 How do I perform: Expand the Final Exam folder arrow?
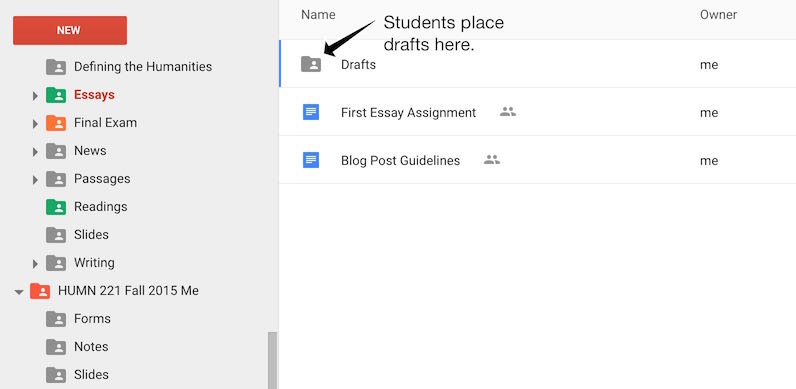[x=35, y=123]
